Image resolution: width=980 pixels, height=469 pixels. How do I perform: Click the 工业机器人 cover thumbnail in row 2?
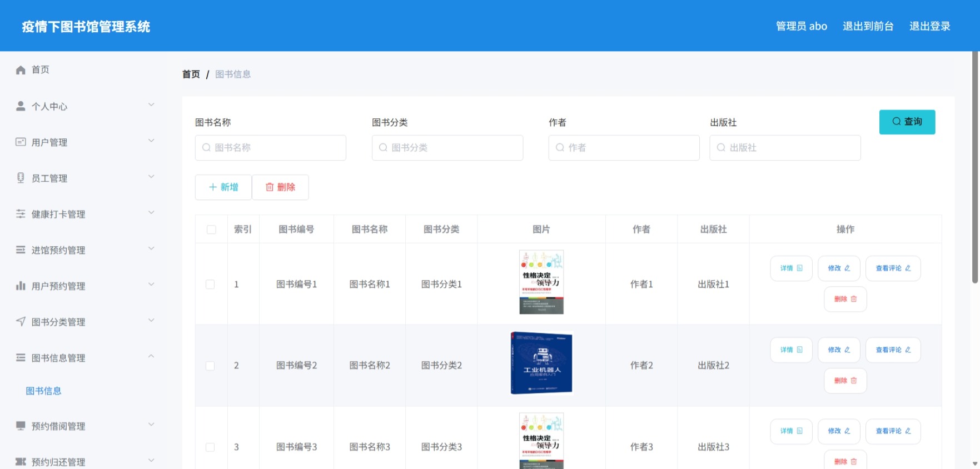point(541,363)
